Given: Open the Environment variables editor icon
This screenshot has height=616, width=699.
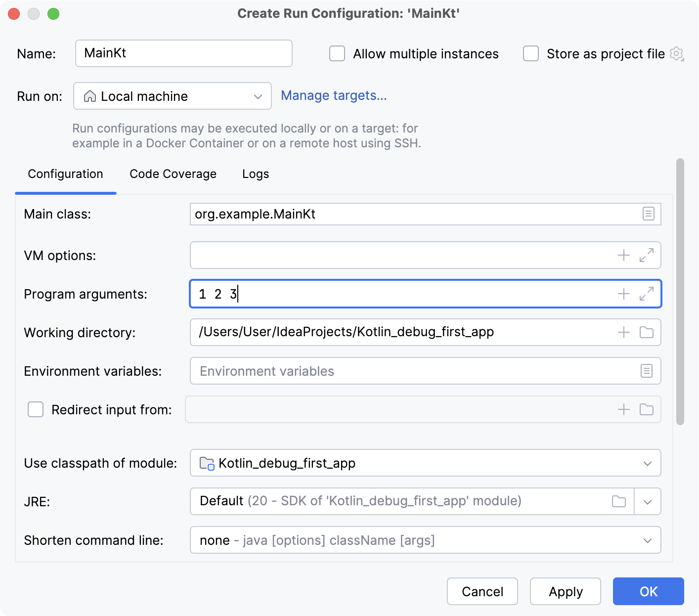Looking at the screenshot, I should (647, 371).
